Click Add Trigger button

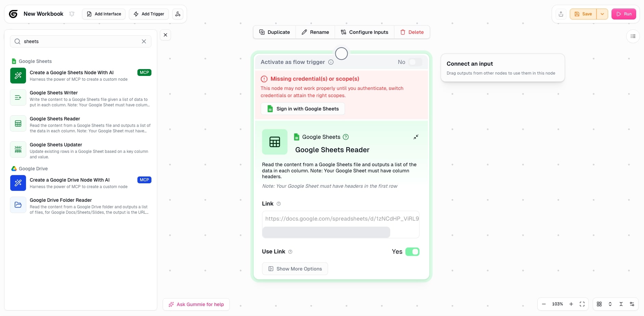point(149,14)
